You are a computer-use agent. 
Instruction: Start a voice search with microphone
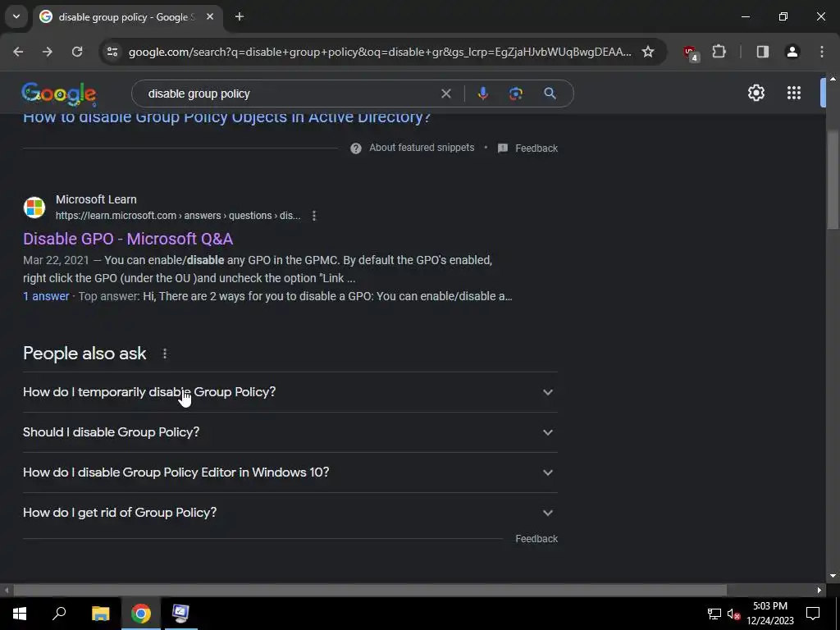(482, 94)
